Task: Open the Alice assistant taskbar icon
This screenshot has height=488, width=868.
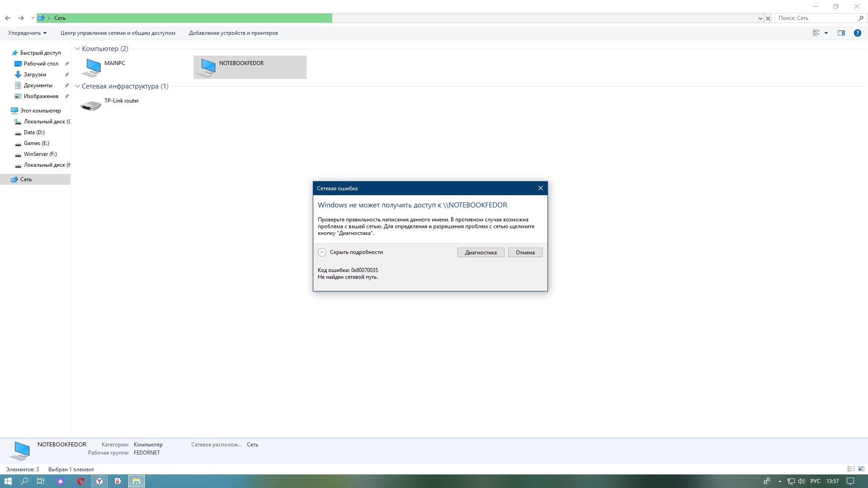Action: coord(61,481)
